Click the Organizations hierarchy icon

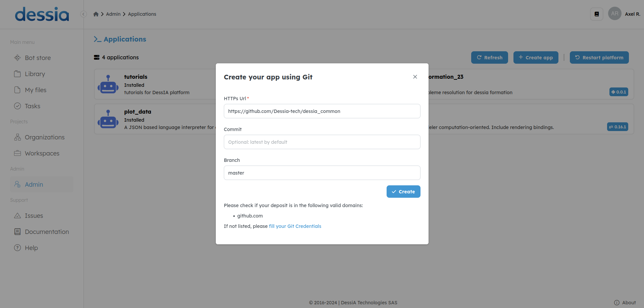(x=17, y=137)
